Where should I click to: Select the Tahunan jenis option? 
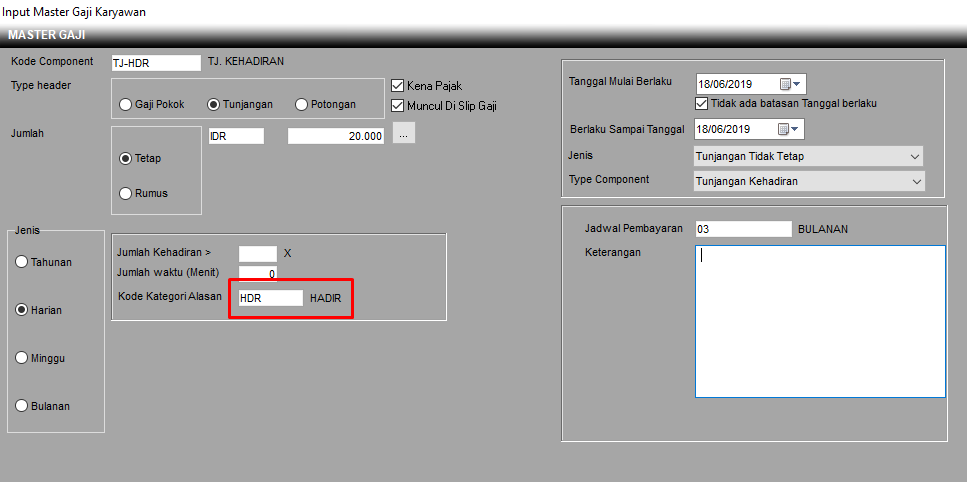22,262
